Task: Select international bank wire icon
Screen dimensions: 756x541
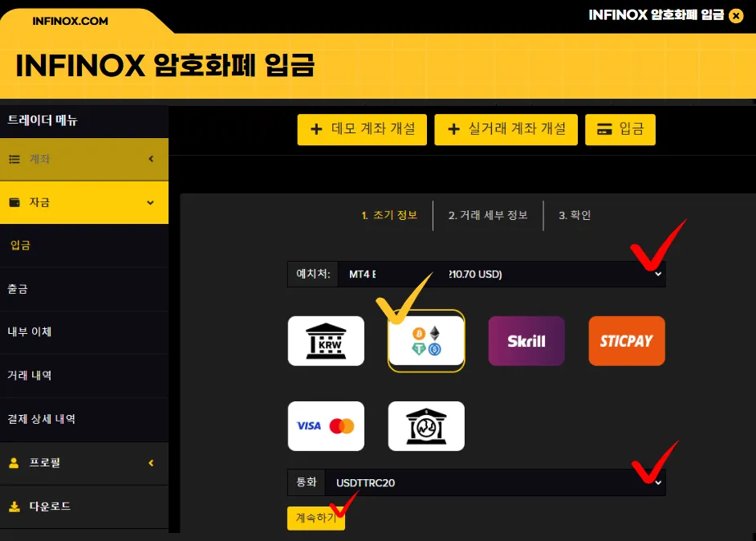Action: pos(426,426)
